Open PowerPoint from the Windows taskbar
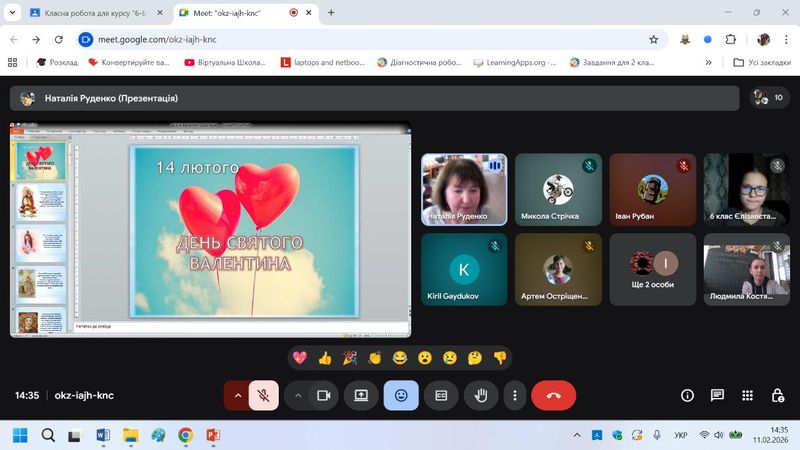The width and height of the screenshot is (800, 450). [x=212, y=435]
